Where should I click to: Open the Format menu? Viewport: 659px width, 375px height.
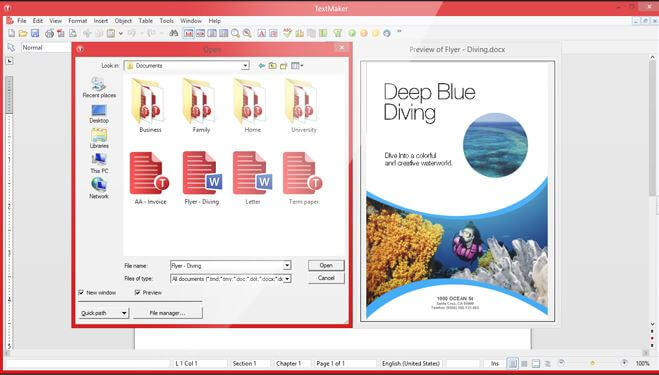point(78,21)
